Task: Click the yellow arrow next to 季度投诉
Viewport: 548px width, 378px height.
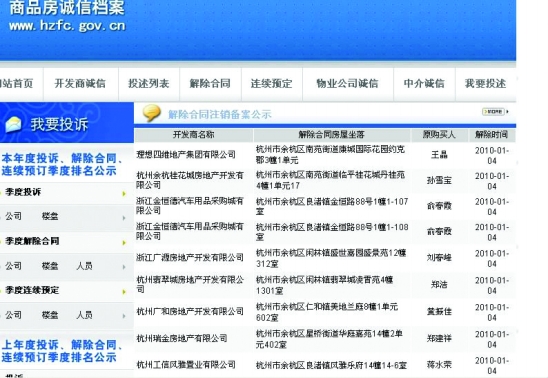Action: tap(124, 193)
